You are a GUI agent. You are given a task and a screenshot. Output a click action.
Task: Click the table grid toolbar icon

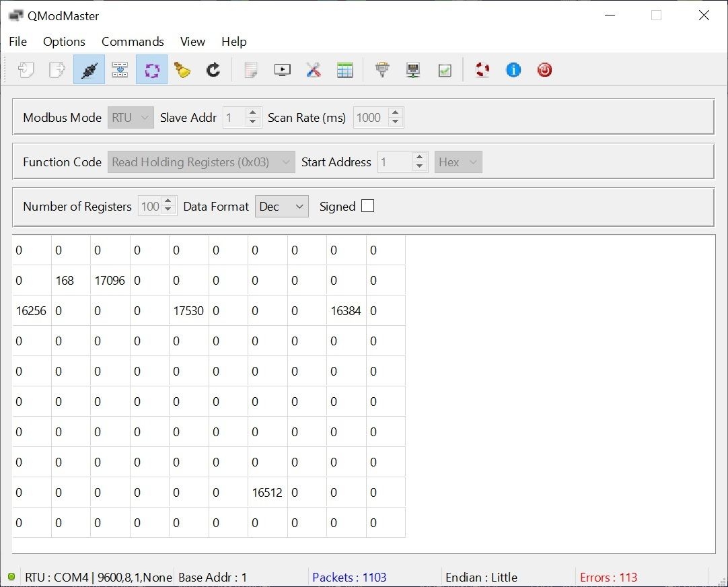[x=345, y=69]
